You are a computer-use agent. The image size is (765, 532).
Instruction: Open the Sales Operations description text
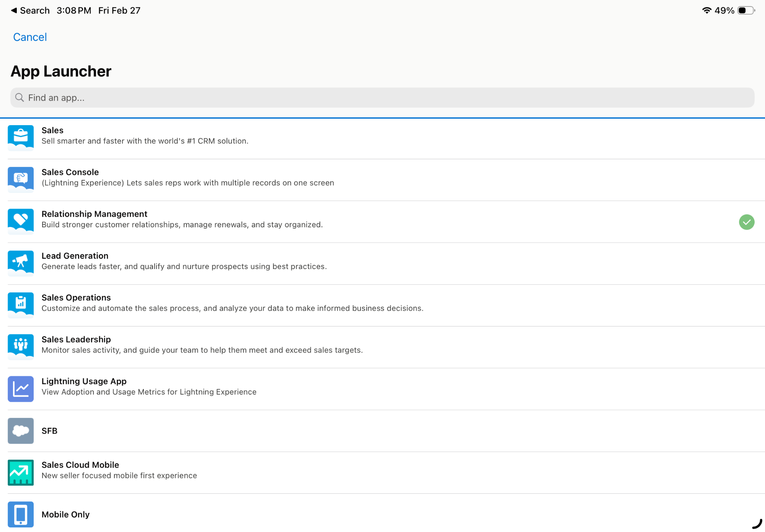[232, 308]
